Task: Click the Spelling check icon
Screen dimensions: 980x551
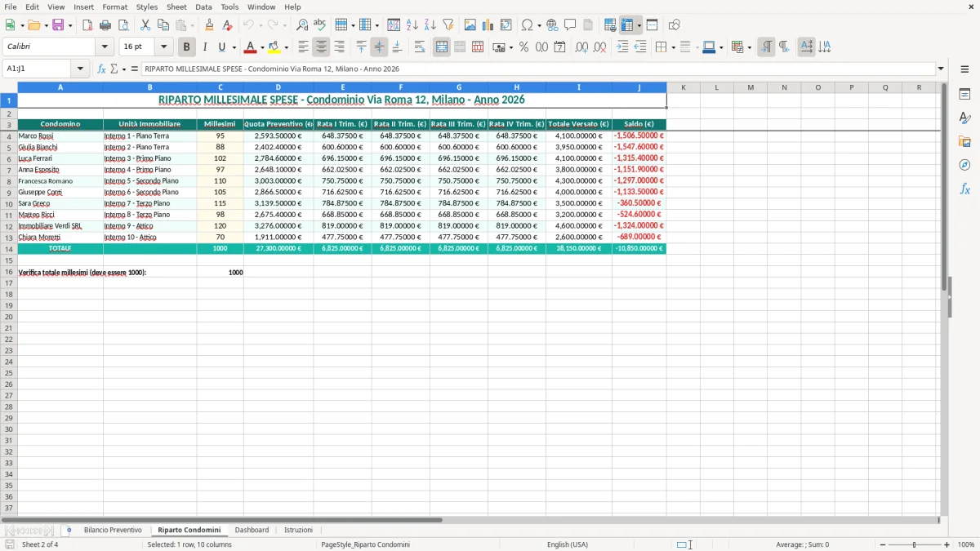Action: (x=320, y=25)
